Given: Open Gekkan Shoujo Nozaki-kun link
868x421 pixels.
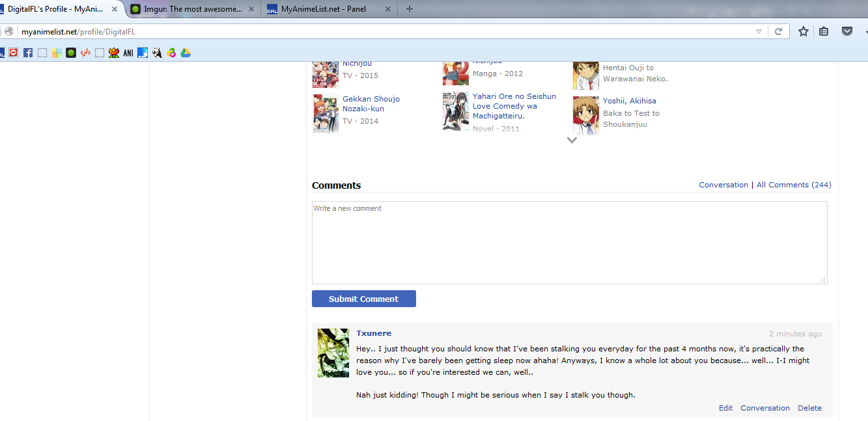Looking at the screenshot, I should (371, 103).
